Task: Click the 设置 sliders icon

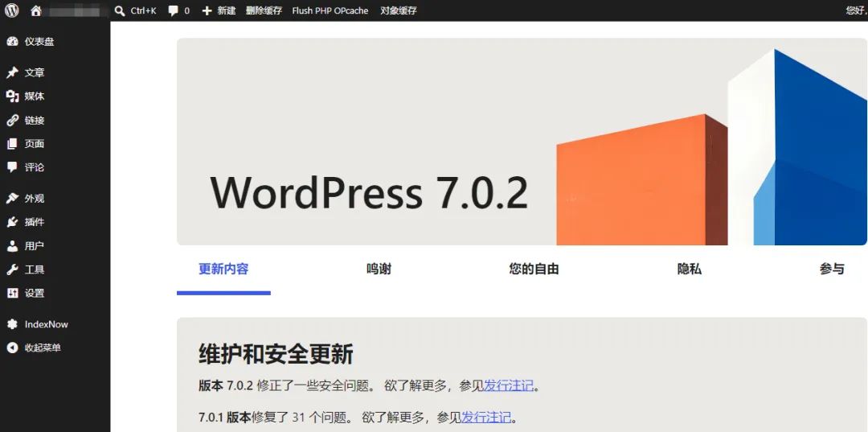Action: coord(12,293)
